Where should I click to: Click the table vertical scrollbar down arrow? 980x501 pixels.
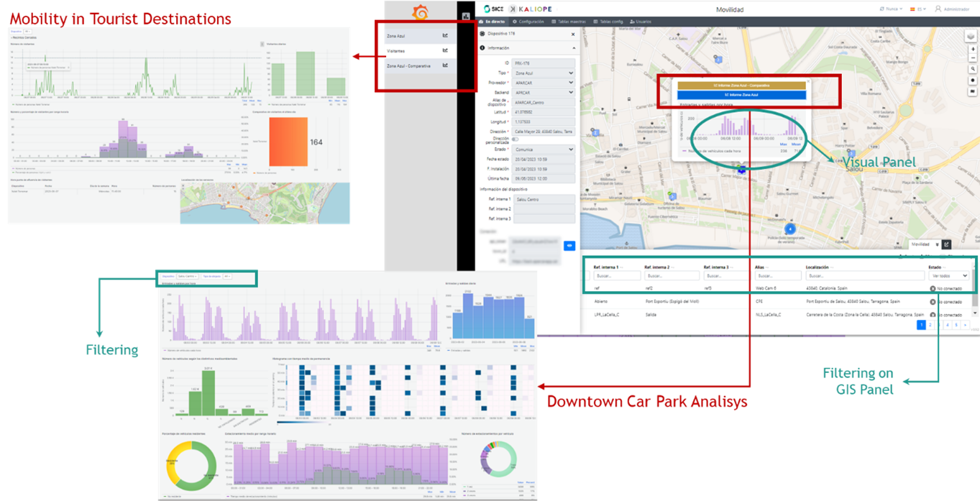(975, 313)
